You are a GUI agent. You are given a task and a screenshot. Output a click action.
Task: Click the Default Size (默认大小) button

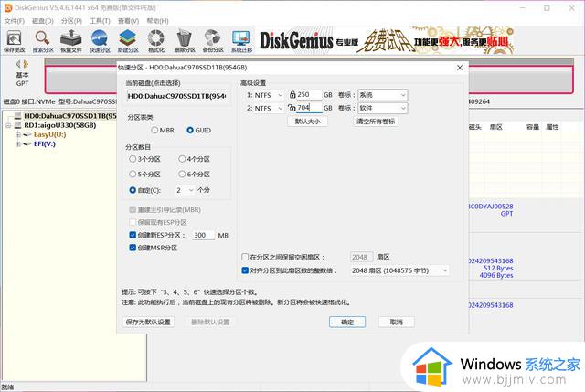[307, 122]
